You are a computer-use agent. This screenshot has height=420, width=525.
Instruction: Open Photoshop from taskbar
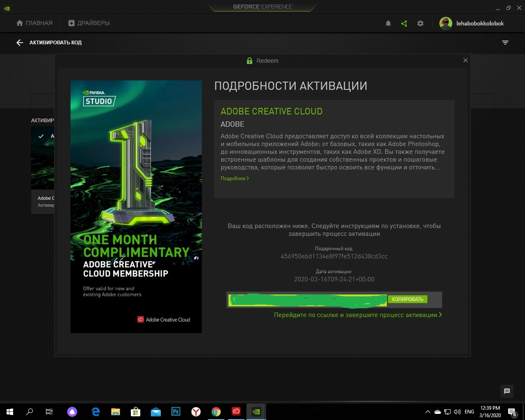click(x=176, y=412)
